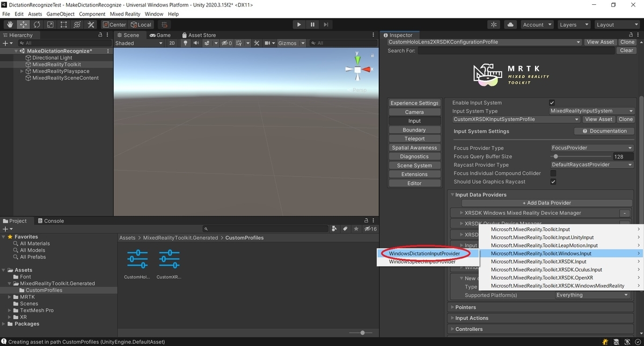Switch to the Console tab
644x346 pixels.
[50, 221]
